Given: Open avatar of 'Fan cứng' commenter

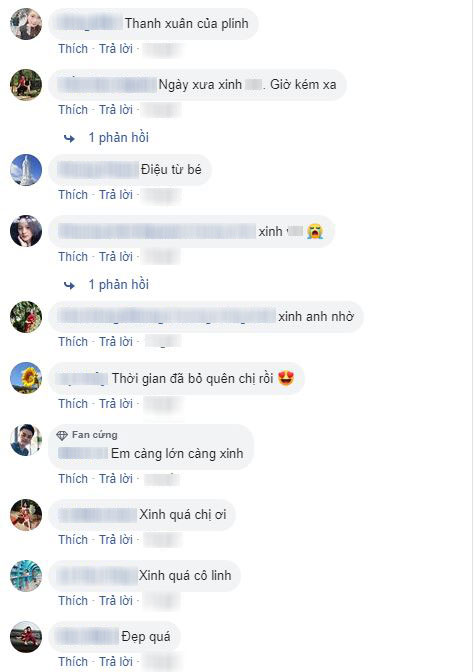Looking at the screenshot, I should point(26,440).
